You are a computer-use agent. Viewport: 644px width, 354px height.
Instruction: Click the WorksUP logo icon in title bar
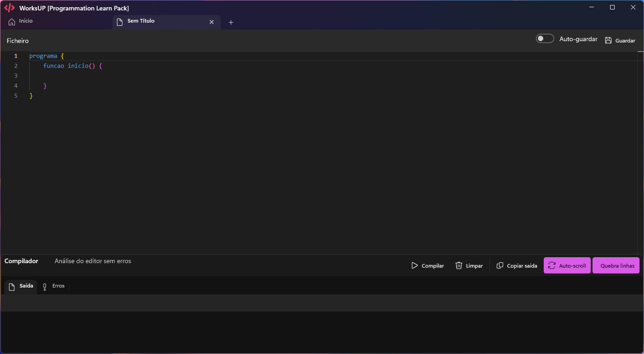(9, 8)
